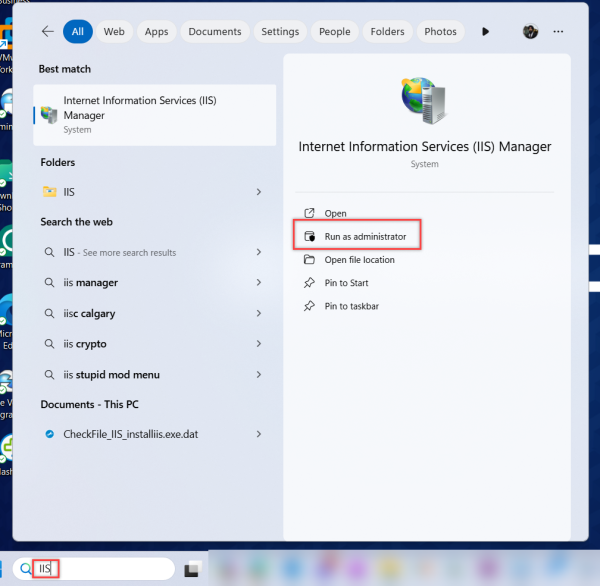
Task: Expand CheckFile_IIS_installiis.exe.dat document chevron
Action: (x=259, y=434)
